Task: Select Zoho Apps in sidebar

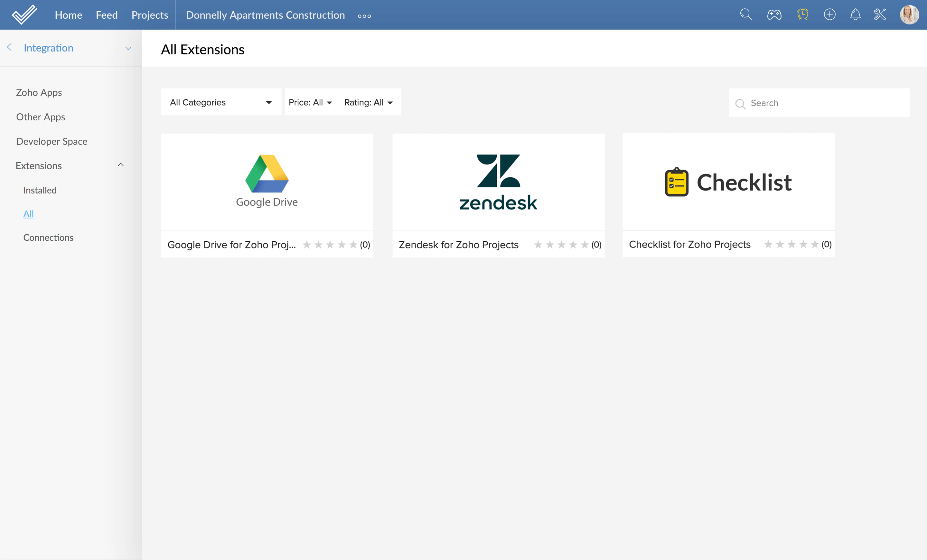Action: click(39, 92)
